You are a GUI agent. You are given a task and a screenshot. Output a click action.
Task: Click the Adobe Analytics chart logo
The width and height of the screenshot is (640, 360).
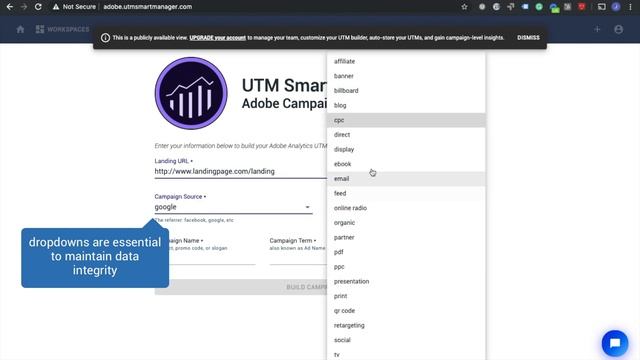coord(191,93)
